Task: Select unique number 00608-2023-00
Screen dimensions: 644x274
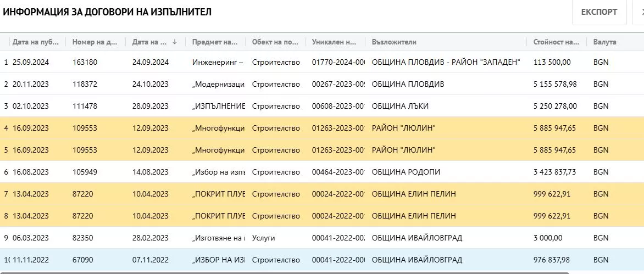Action: click(338, 106)
